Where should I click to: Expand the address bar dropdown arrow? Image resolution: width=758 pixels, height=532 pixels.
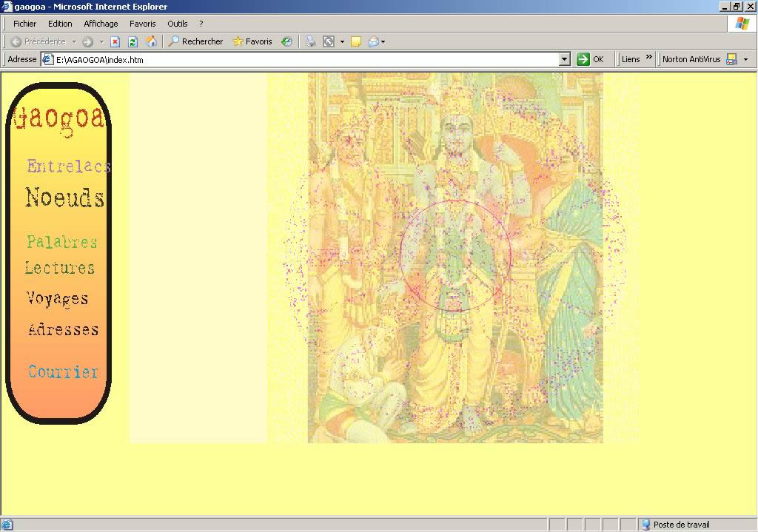(564, 59)
